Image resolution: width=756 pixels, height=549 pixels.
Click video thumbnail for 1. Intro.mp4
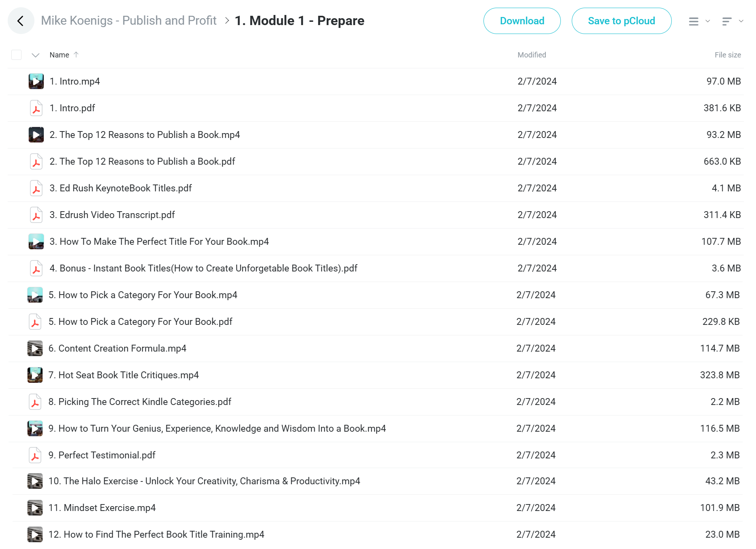pyautogui.click(x=36, y=81)
